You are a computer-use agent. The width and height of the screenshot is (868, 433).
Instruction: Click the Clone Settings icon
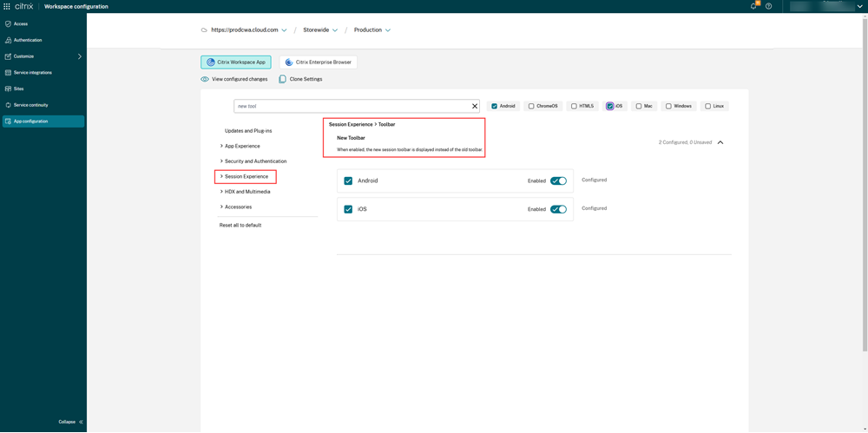(x=283, y=79)
